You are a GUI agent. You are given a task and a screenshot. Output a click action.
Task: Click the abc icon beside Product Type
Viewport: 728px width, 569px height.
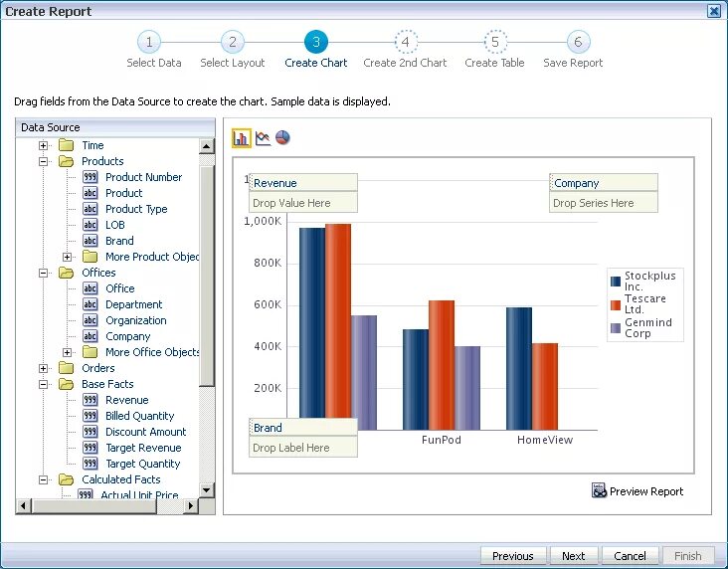91,209
